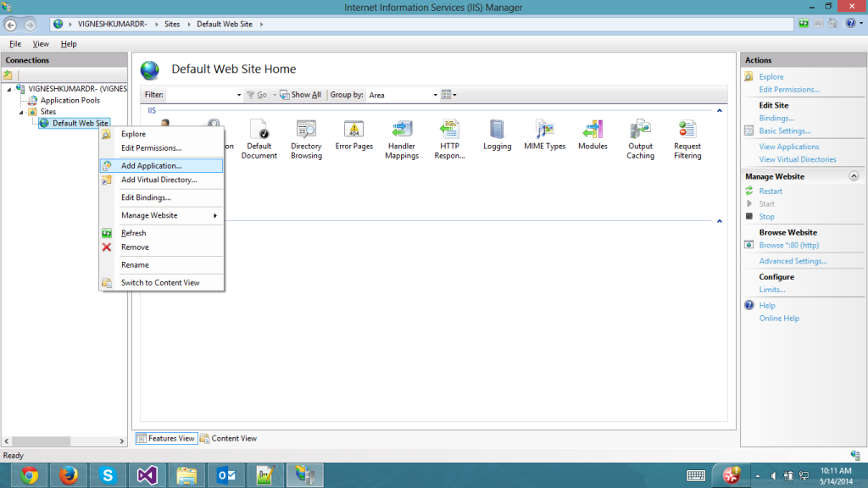The width and height of the screenshot is (868, 488).
Task: Collapse the Sites tree node
Action: (x=24, y=112)
